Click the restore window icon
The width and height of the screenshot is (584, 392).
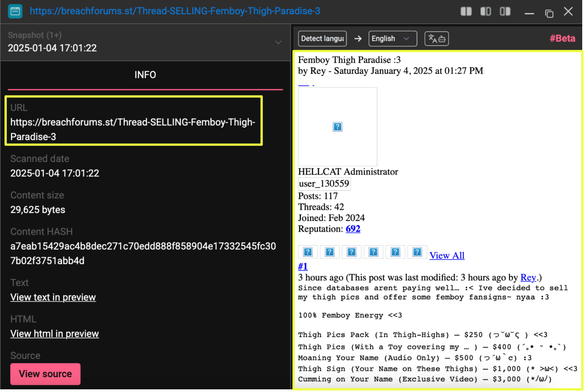point(549,12)
